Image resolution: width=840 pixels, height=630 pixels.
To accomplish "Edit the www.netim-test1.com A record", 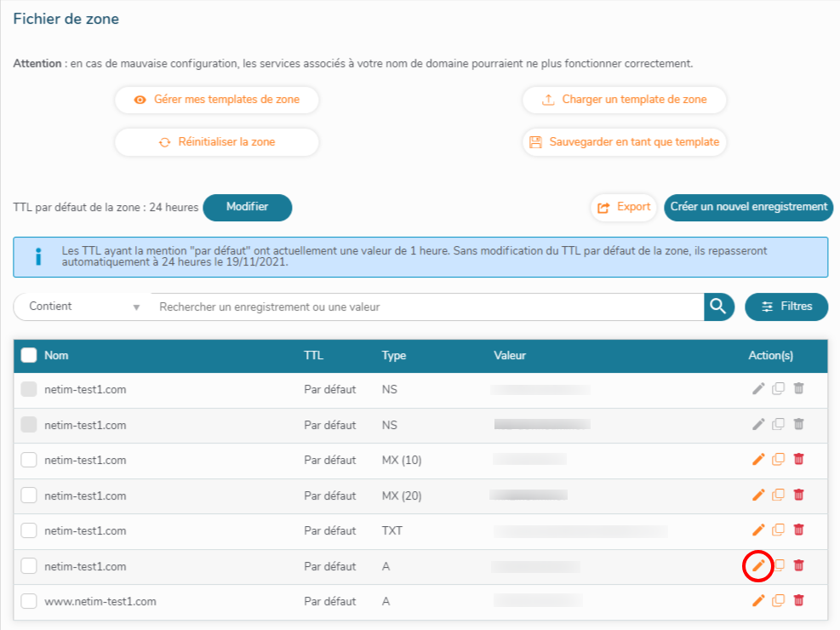I will point(758,601).
